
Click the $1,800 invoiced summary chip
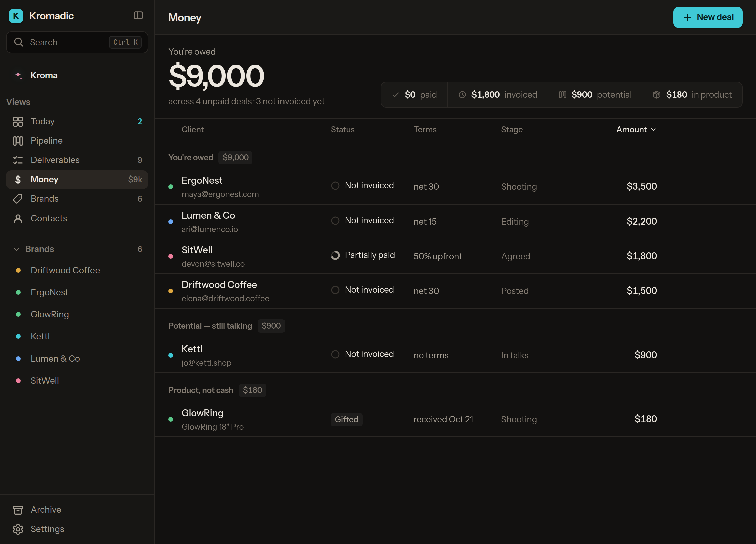[x=498, y=95]
